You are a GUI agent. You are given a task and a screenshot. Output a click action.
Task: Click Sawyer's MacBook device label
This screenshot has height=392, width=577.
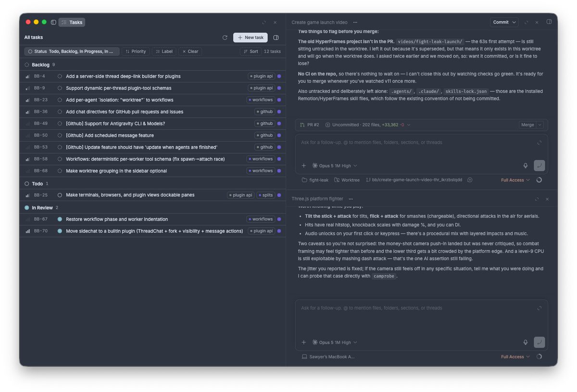(328, 357)
